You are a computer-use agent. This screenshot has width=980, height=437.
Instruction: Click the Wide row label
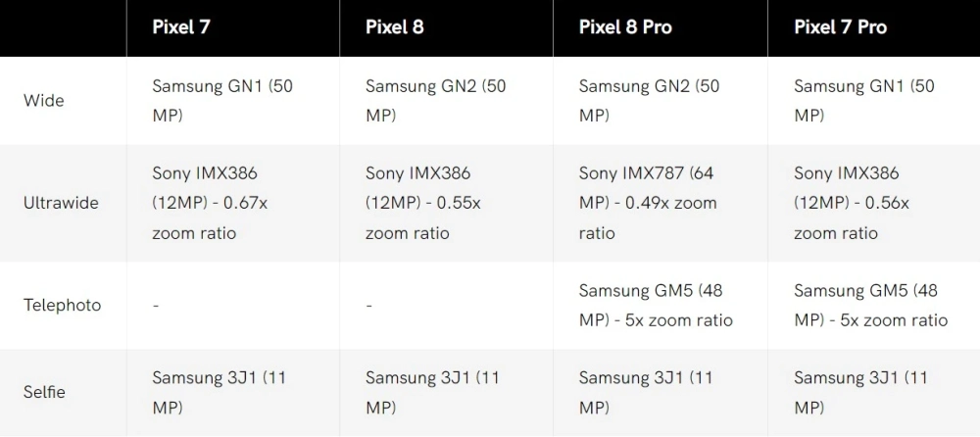(x=44, y=100)
